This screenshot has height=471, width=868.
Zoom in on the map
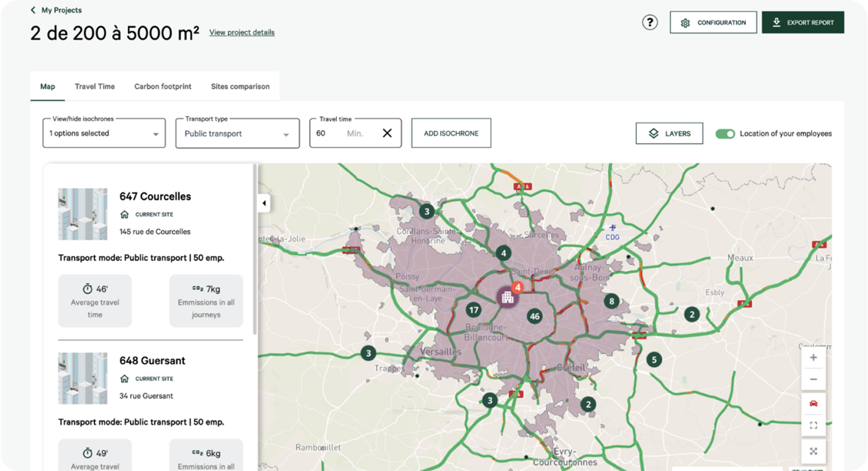click(813, 358)
